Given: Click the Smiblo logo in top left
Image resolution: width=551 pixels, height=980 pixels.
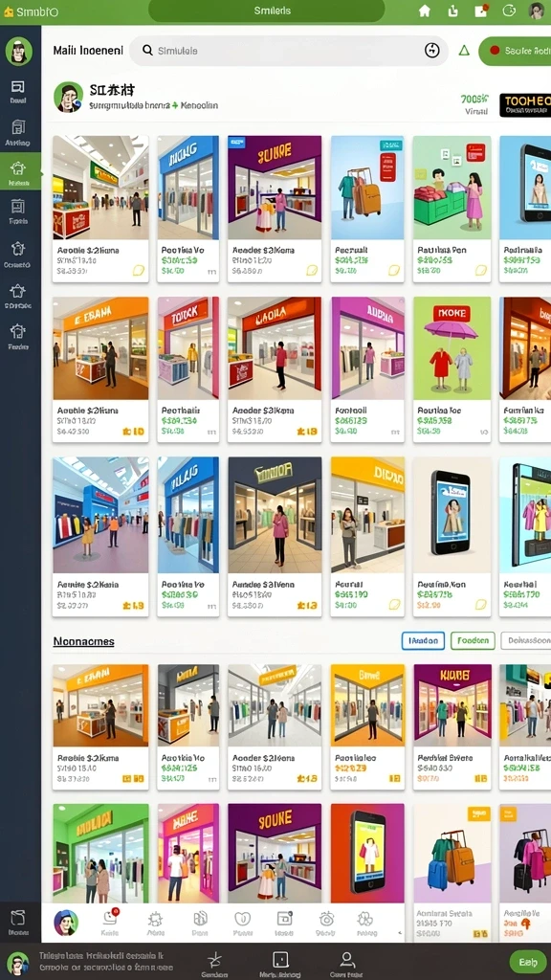Looking at the screenshot, I should coord(31,11).
